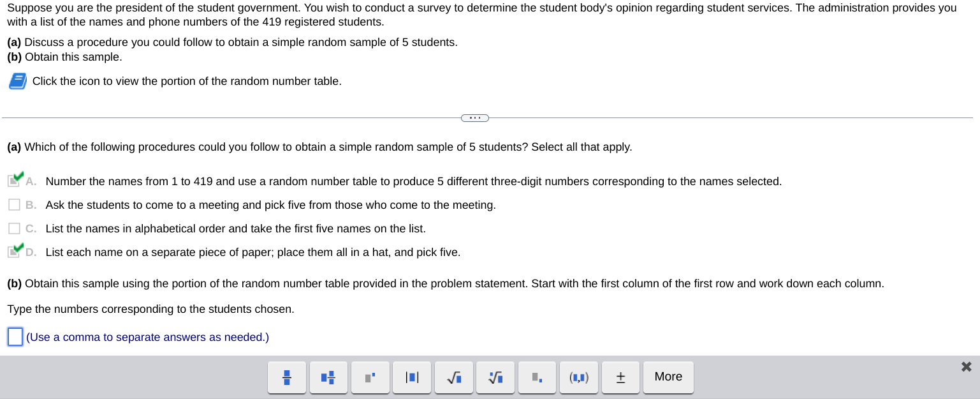Select the exponent icon
Screen dimensions: 980x399
[x=370, y=377]
